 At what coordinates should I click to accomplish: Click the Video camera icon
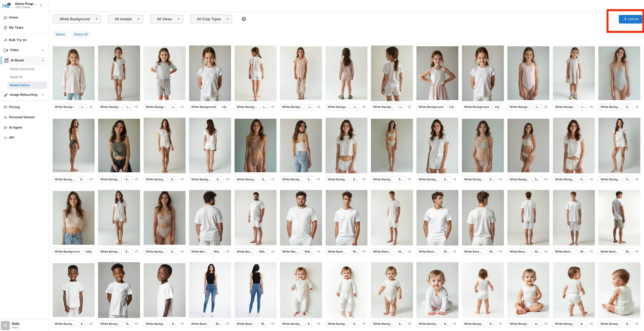pyautogui.click(x=6, y=50)
